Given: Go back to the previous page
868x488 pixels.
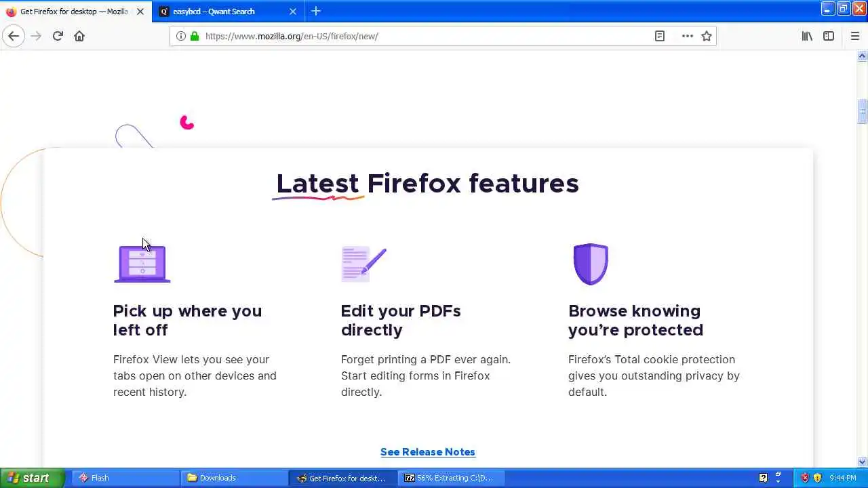Looking at the screenshot, I should (x=14, y=36).
